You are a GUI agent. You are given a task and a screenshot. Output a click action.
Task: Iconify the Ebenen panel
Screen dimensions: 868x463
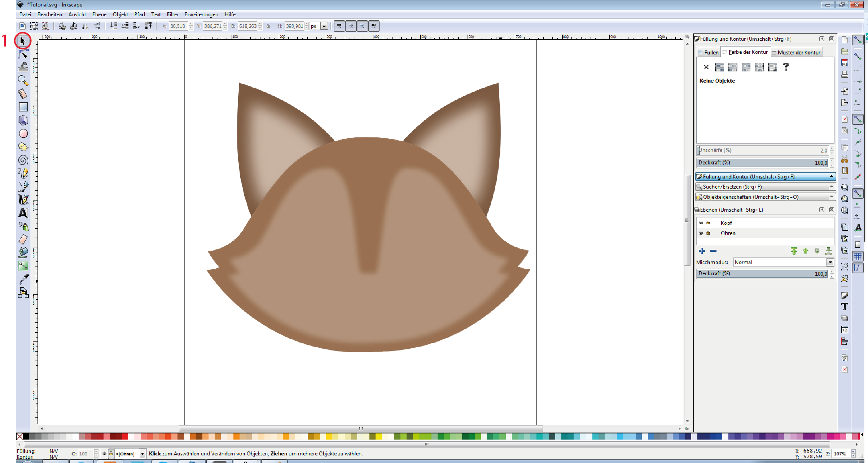coord(822,210)
